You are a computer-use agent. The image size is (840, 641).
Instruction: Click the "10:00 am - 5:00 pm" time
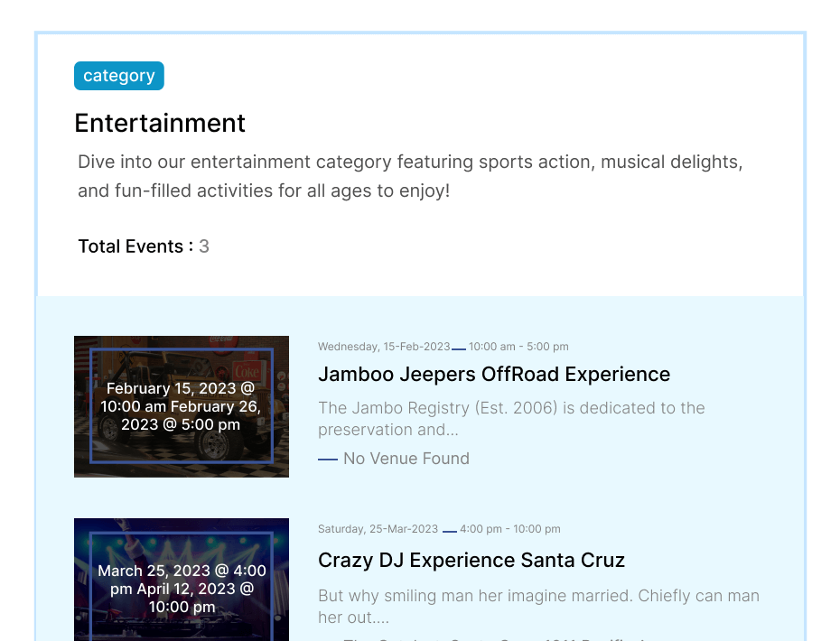(x=518, y=347)
